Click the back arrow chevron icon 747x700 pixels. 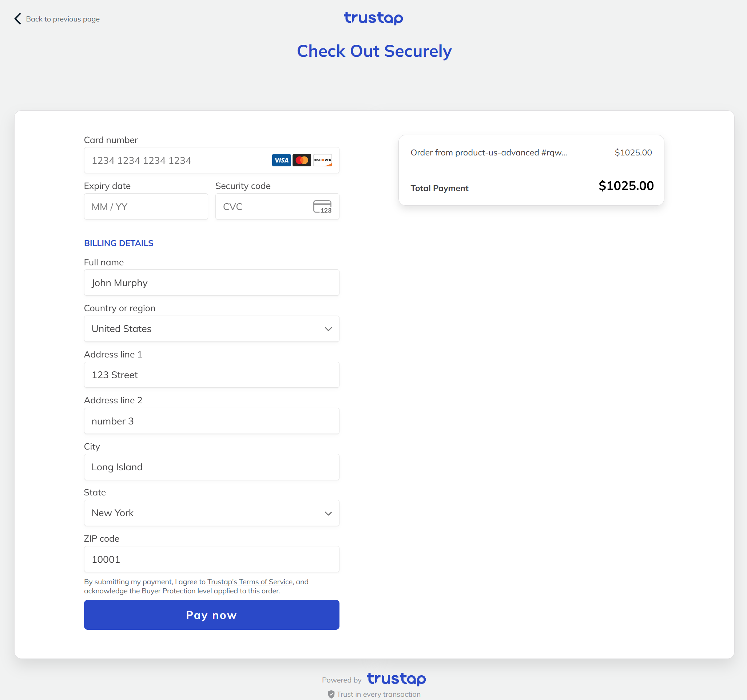[17, 19]
